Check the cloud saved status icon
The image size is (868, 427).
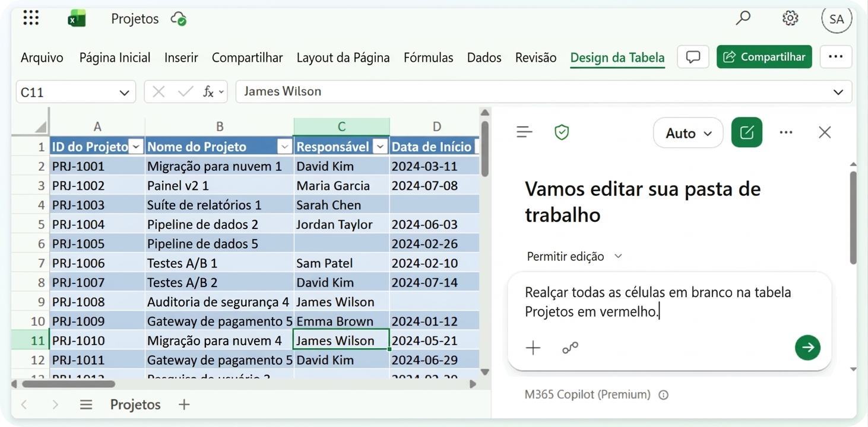tap(179, 19)
